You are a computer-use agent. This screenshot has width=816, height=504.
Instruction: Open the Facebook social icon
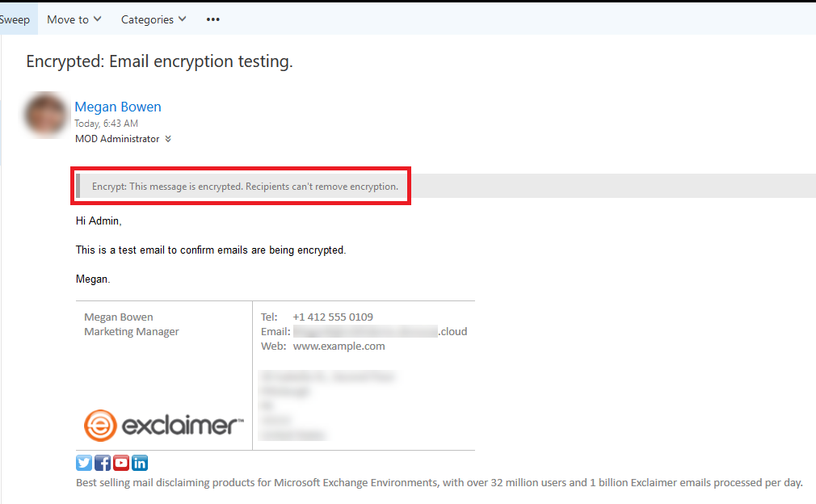coord(103,463)
